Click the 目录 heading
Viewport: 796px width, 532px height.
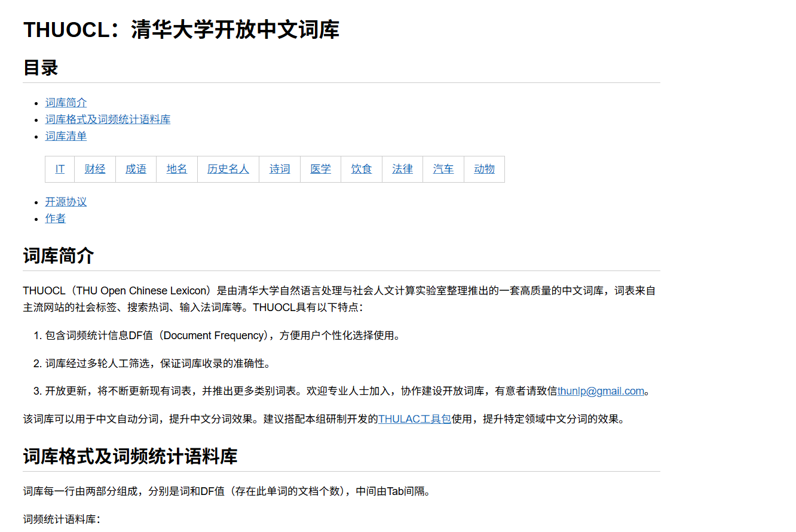point(41,67)
